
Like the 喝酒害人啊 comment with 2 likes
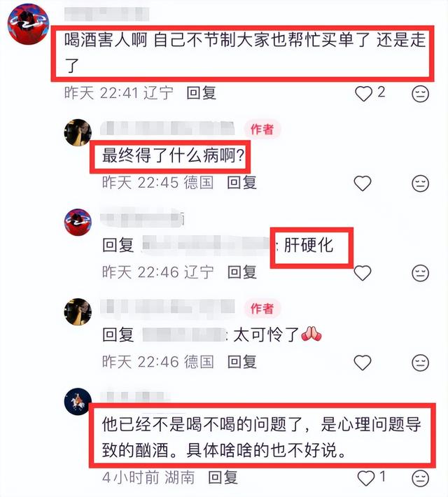pyautogui.click(x=363, y=94)
